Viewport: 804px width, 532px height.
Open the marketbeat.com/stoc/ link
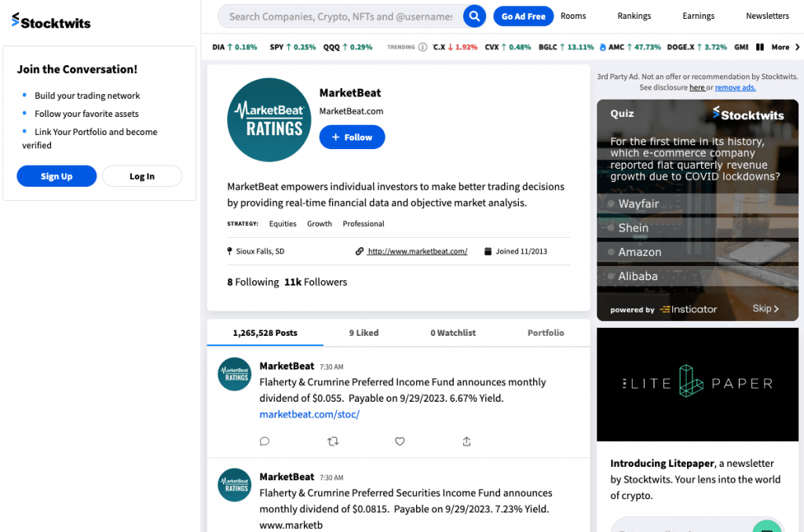pyautogui.click(x=309, y=414)
